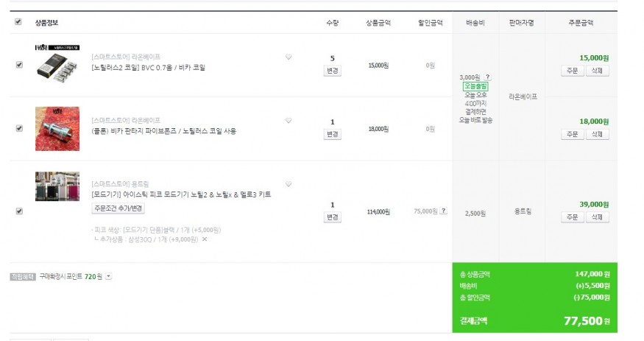
Task: Click 주문 for the 15,000원 item
Action: [x=572, y=71]
